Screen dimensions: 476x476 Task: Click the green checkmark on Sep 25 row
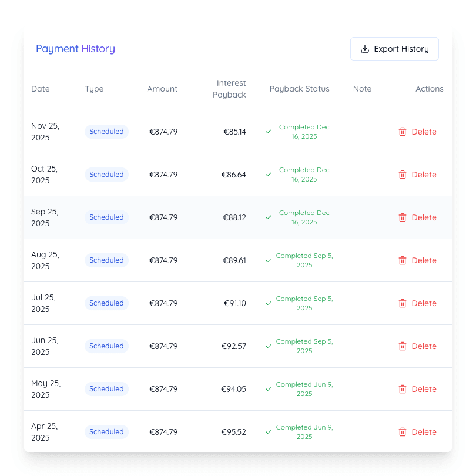pyautogui.click(x=269, y=217)
